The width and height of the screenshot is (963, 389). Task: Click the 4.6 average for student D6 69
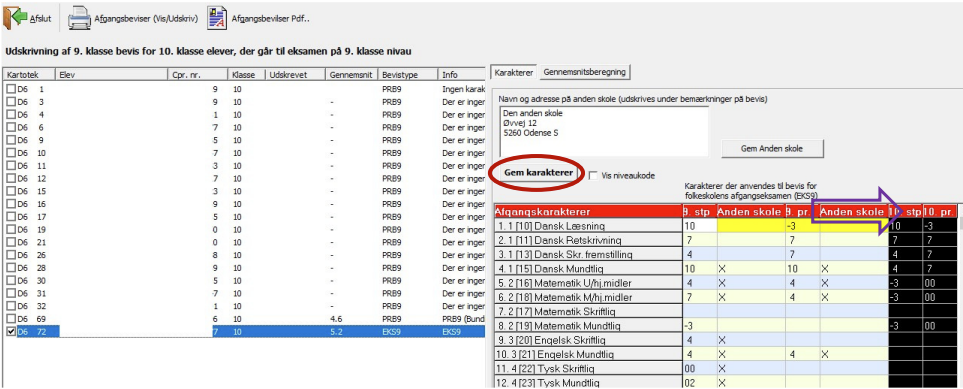(336, 319)
